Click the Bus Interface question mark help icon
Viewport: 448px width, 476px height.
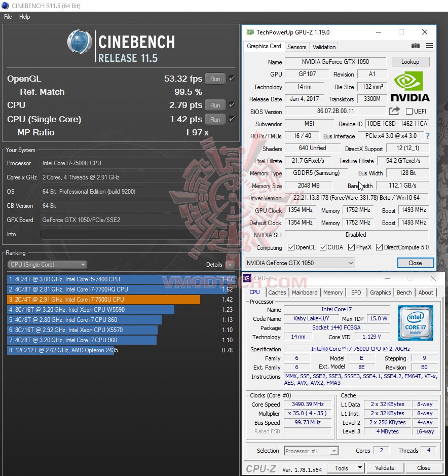point(428,136)
